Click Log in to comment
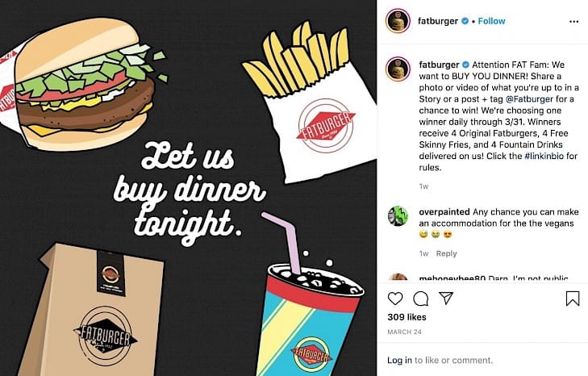Image resolution: width=588 pixels, height=376 pixels. coord(399,360)
